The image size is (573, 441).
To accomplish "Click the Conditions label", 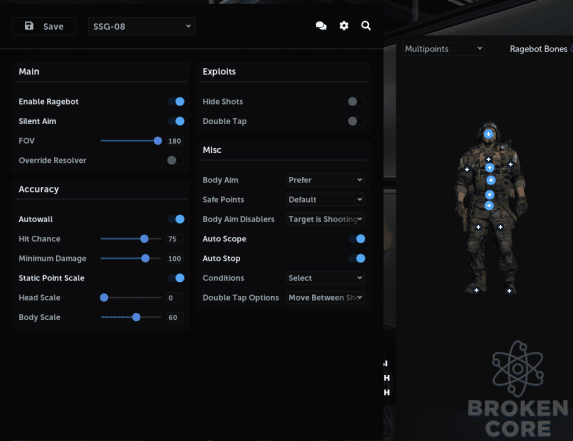I will pyautogui.click(x=223, y=278).
